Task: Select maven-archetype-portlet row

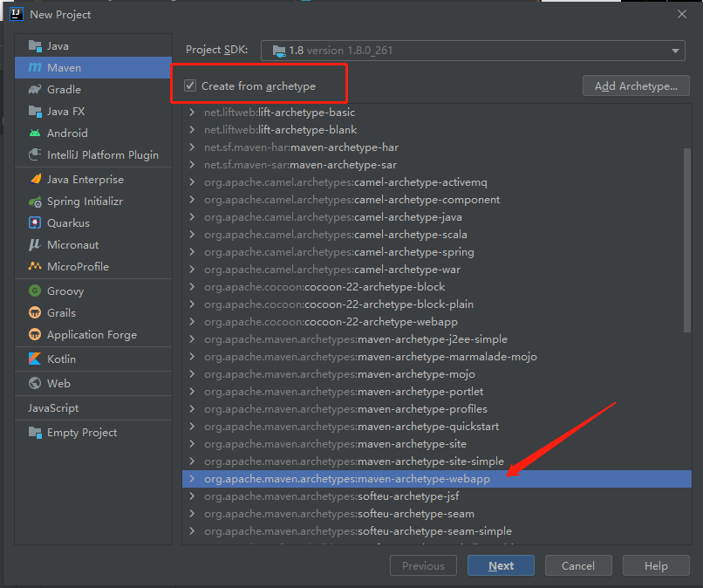Action: (x=437, y=392)
